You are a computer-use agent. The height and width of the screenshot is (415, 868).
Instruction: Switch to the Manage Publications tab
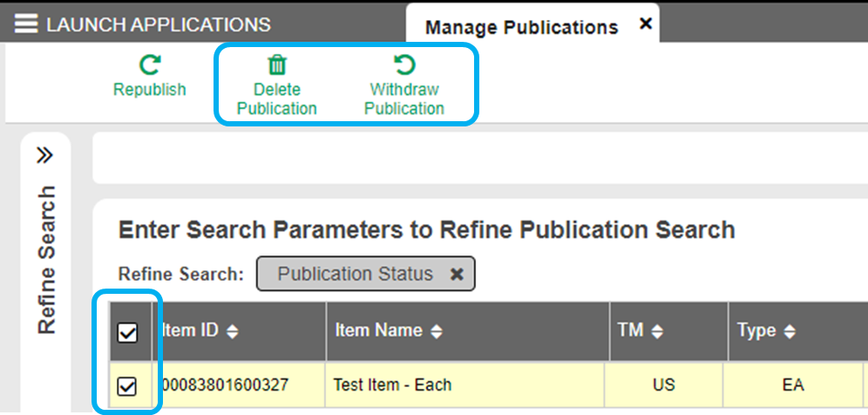[x=521, y=27]
